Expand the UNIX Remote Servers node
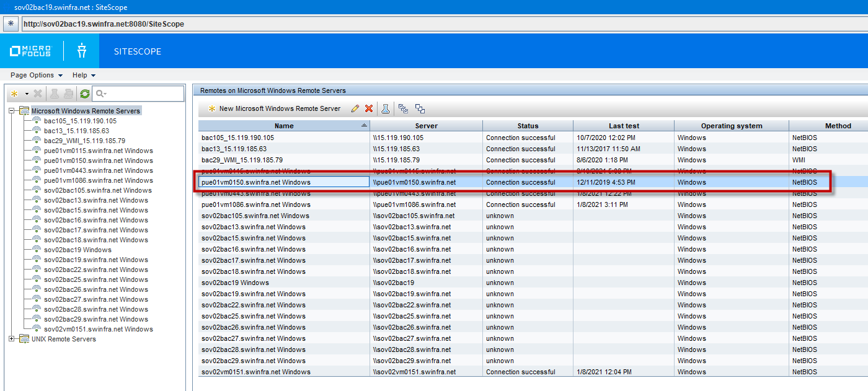The width and height of the screenshot is (868, 391). pos(11,339)
